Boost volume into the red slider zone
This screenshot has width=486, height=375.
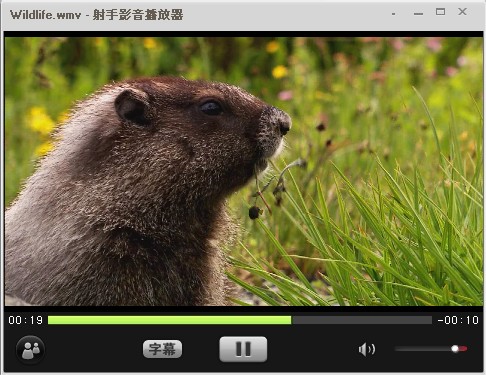(463, 349)
